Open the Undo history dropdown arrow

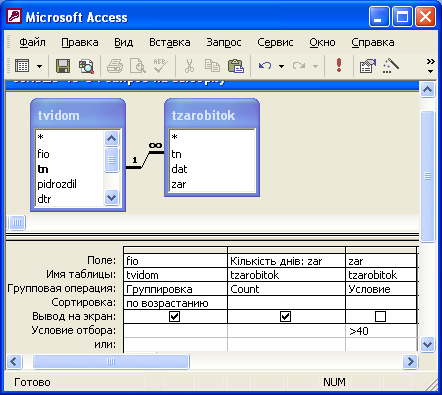tap(281, 66)
